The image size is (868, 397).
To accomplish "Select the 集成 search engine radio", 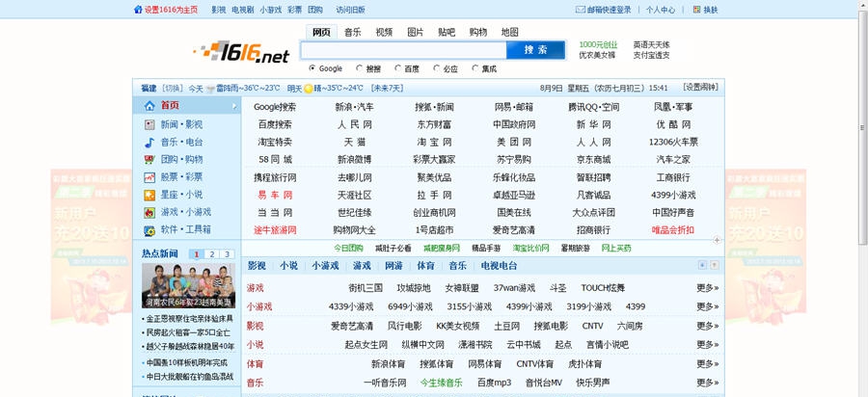I will tap(475, 68).
